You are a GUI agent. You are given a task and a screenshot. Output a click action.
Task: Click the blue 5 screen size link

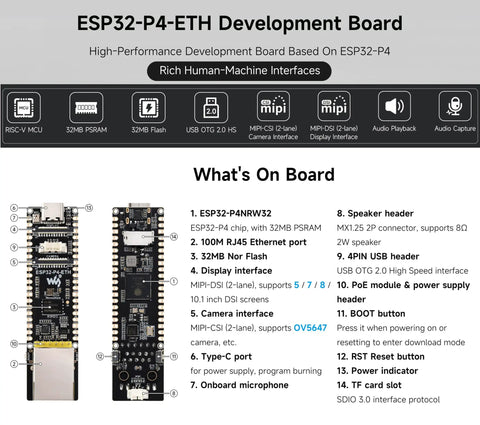pyautogui.click(x=296, y=285)
